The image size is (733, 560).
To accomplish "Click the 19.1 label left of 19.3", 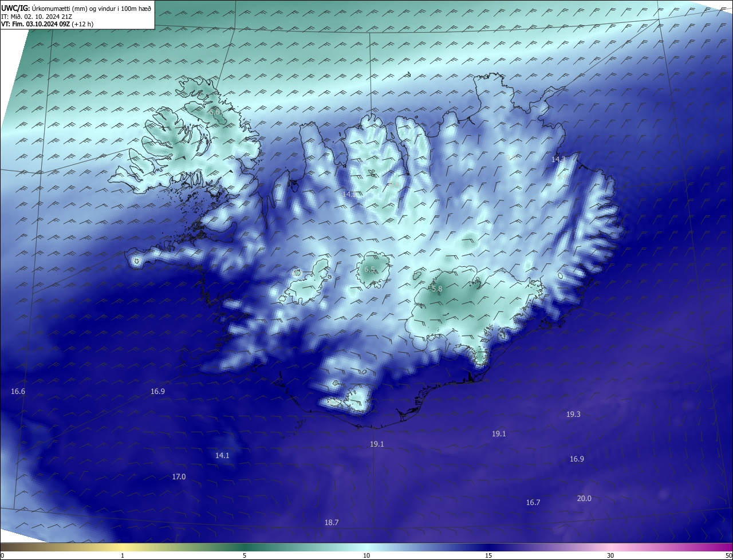I will pyautogui.click(x=499, y=434).
